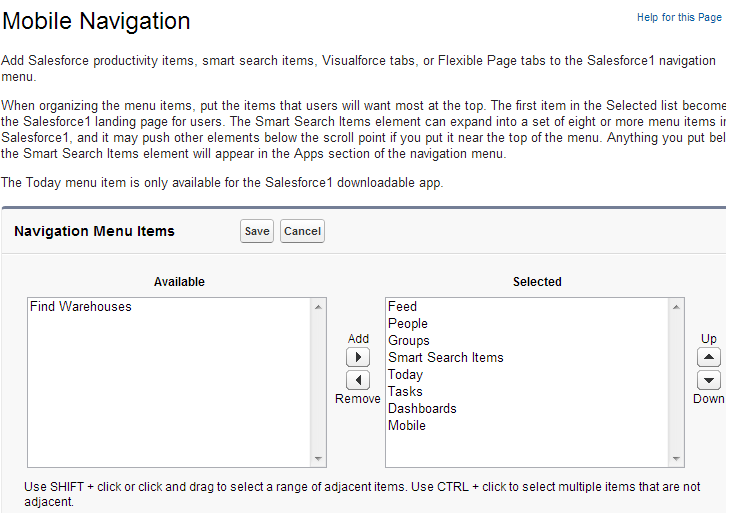Screen dimensions: 743x513
Task: Save the navigation menu items
Action: (x=257, y=231)
